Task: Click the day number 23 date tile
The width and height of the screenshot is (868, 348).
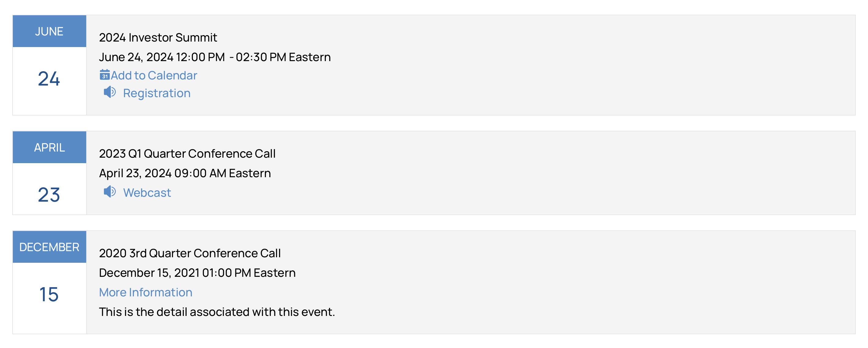Action: (x=49, y=195)
